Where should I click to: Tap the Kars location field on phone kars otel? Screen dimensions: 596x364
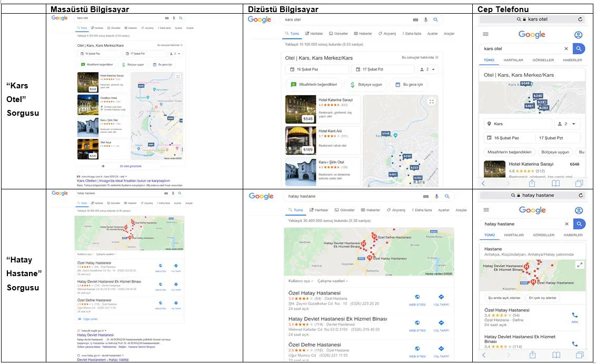coord(518,124)
